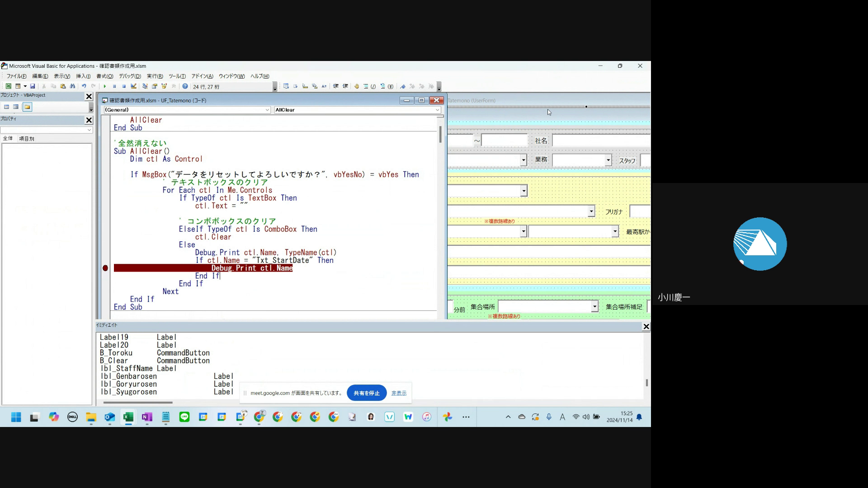Save the file using the floppy icon
The height and width of the screenshot is (488, 868).
click(x=33, y=86)
